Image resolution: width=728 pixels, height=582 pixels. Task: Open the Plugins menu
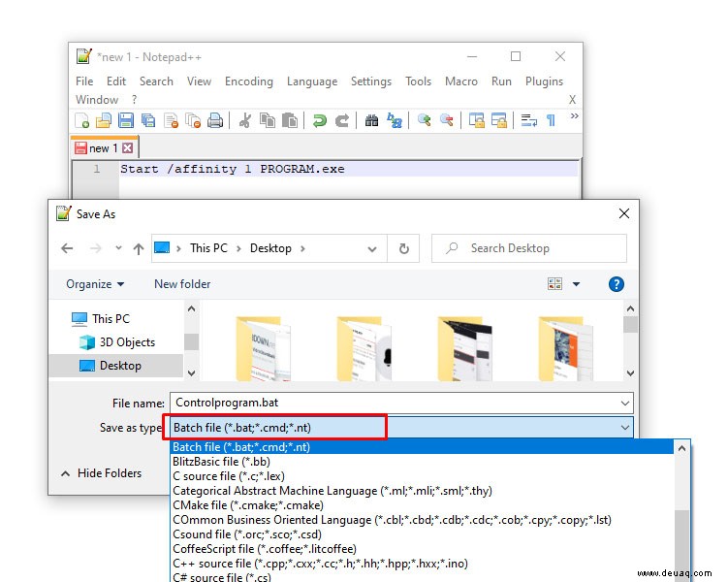point(544,81)
